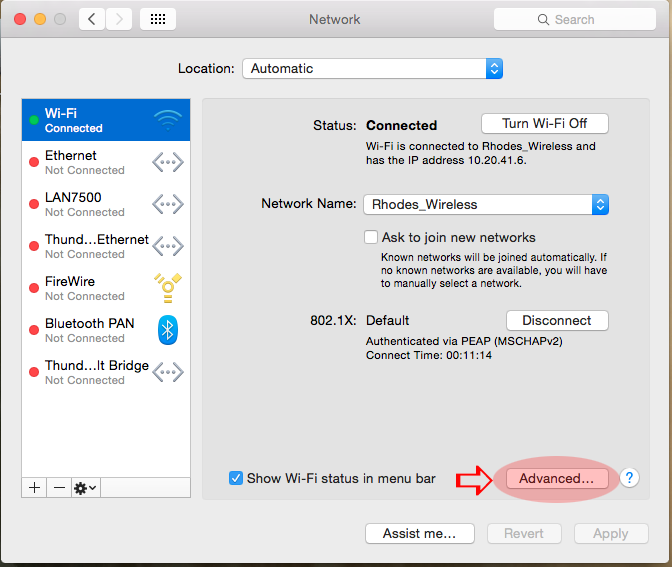
Task: Click the red Bluetooth PAN status dot
Action: point(34,330)
